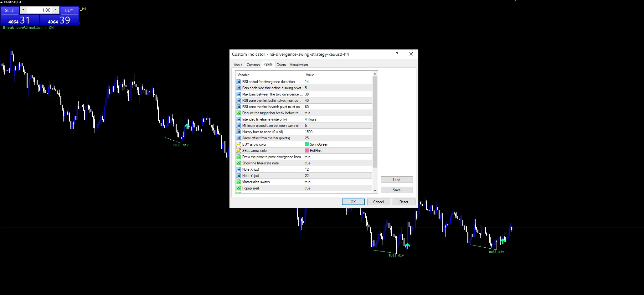Click the icon beside Show the filter-state note
The image size is (644, 295).
coord(239,163)
